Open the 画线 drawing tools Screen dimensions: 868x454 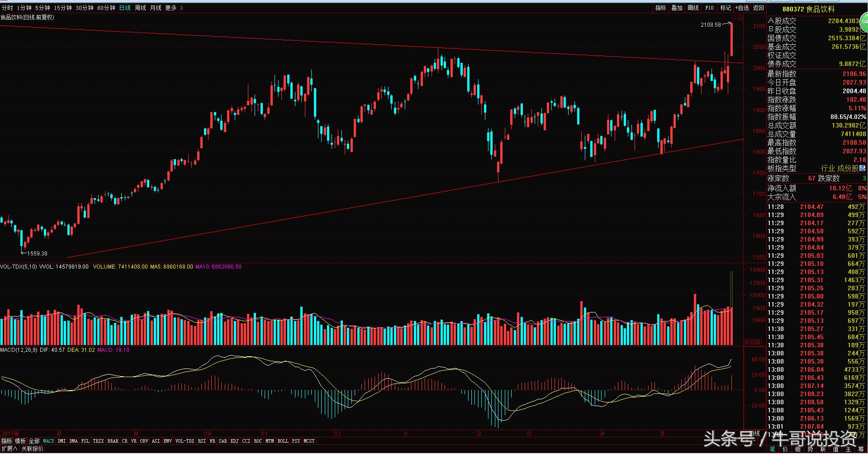[693, 8]
